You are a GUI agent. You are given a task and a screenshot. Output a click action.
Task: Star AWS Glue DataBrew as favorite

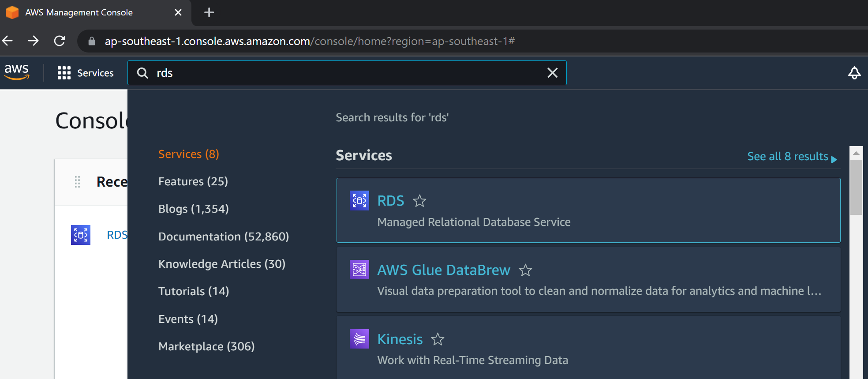(525, 270)
